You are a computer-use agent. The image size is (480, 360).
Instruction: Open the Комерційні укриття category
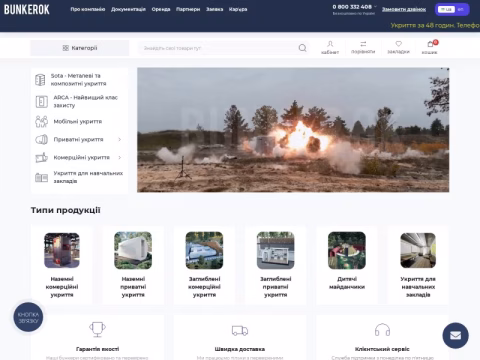coord(81,157)
